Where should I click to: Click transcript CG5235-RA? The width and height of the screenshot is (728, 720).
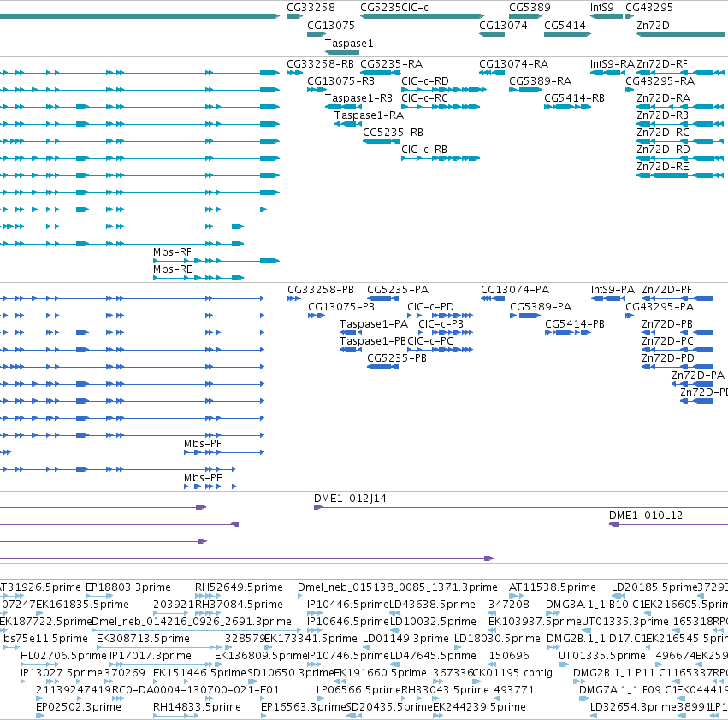pyautogui.click(x=379, y=73)
